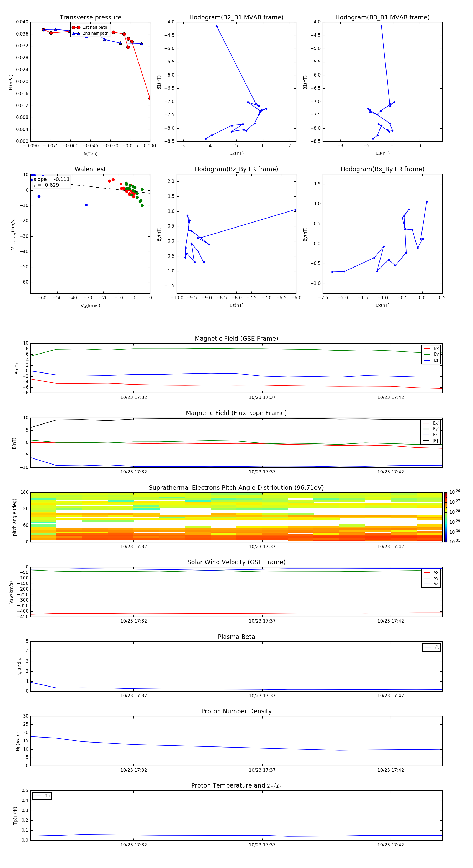The width and height of the screenshot is (473, 868).
Task: Click the 'Hodogram(Bz_By FR frame)' title
Action: point(236,169)
